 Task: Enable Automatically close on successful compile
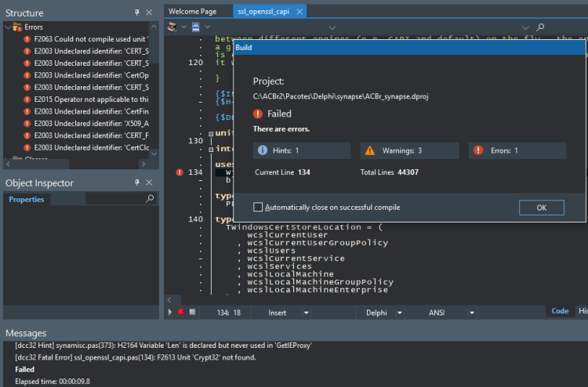pos(258,207)
